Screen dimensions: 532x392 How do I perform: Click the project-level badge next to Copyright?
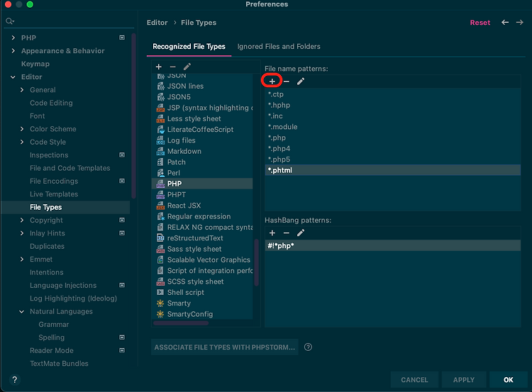[122, 220]
